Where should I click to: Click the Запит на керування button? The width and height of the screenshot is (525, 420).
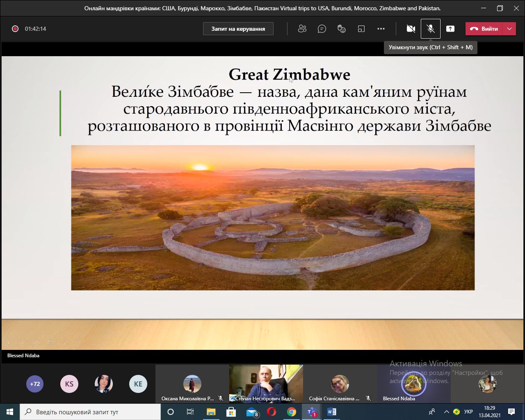238,29
